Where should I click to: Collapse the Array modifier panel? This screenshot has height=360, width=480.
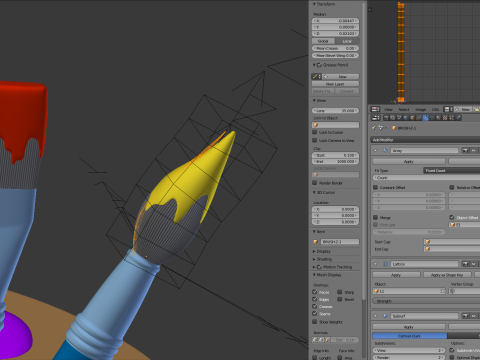[376, 151]
